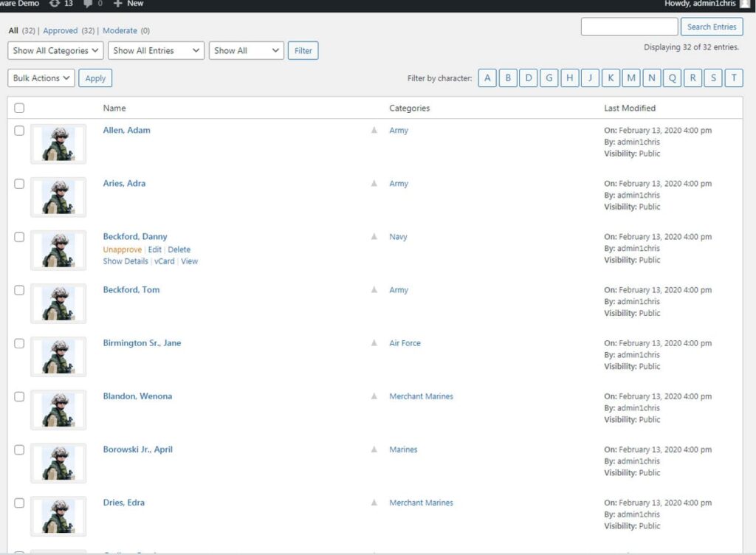The height and width of the screenshot is (555, 756).
Task: Click inside the search entries input field
Action: (x=629, y=26)
